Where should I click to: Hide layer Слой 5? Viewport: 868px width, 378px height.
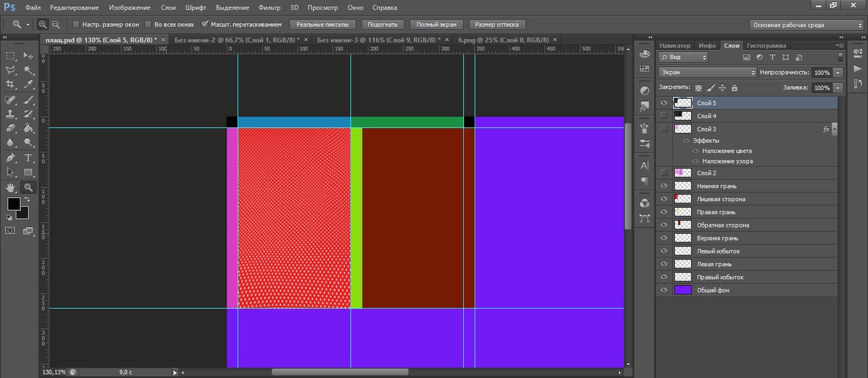[664, 103]
